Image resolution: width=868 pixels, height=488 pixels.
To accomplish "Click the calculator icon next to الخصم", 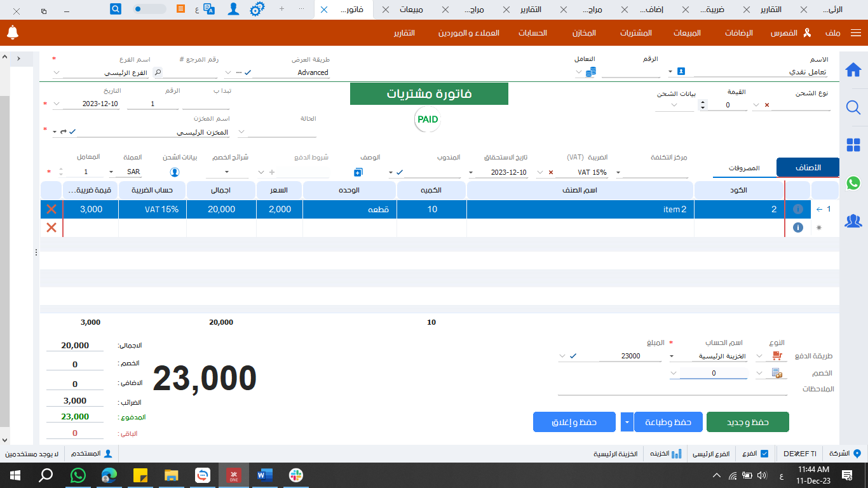I will [776, 374].
